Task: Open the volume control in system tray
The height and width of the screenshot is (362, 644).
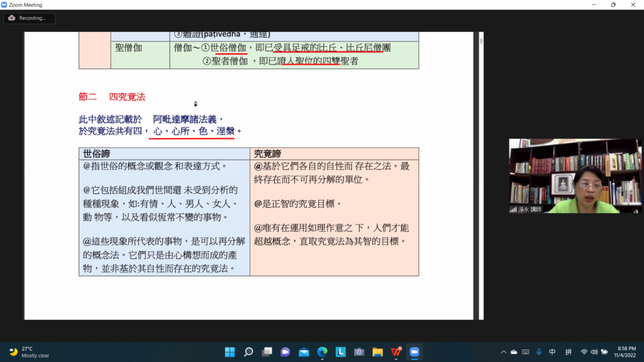Action: [x=594, y=352]
